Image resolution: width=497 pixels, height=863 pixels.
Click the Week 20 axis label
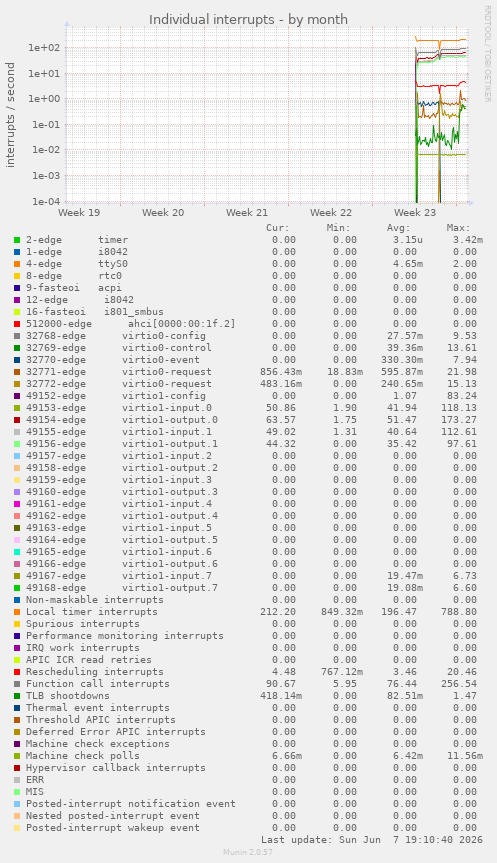pyautogui.click(x=163, y=212)
